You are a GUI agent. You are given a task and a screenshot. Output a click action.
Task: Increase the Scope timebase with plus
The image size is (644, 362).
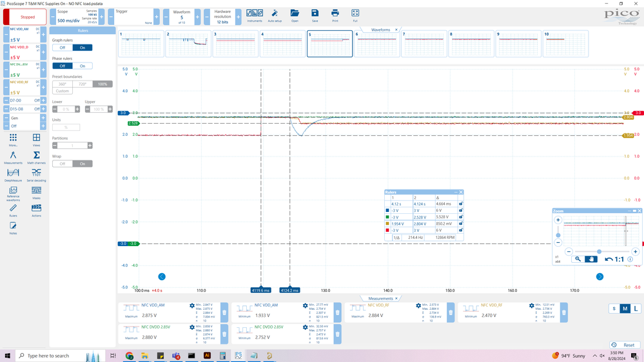[x=101, y=16]
